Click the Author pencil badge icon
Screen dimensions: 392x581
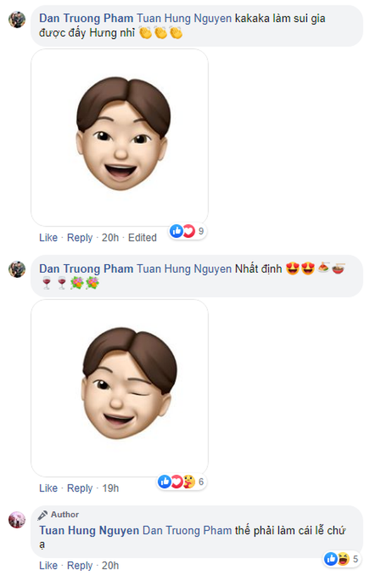coord(43,515)
